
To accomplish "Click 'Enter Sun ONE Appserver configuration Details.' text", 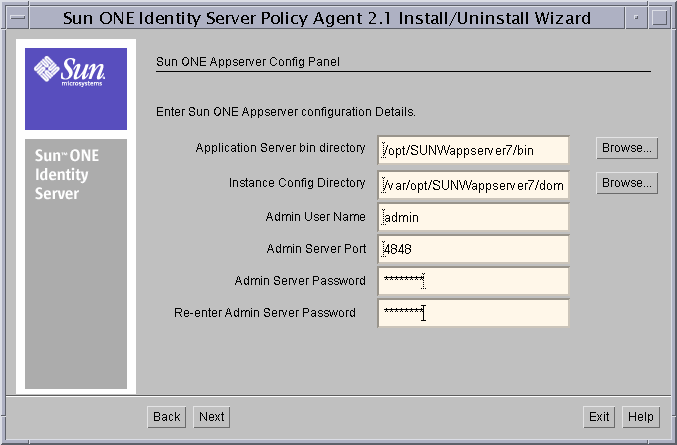I will pos(285,112).
